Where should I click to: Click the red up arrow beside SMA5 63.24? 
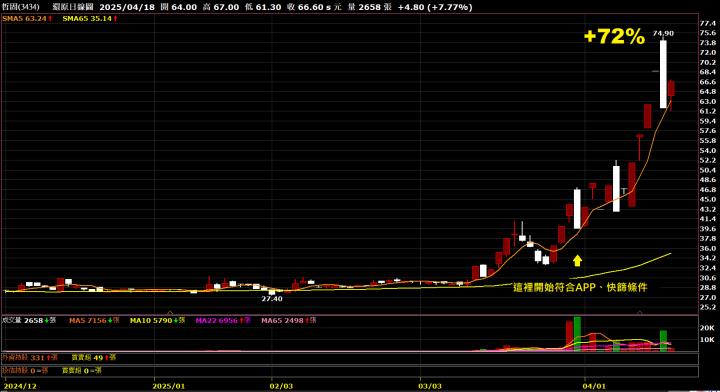51,19
